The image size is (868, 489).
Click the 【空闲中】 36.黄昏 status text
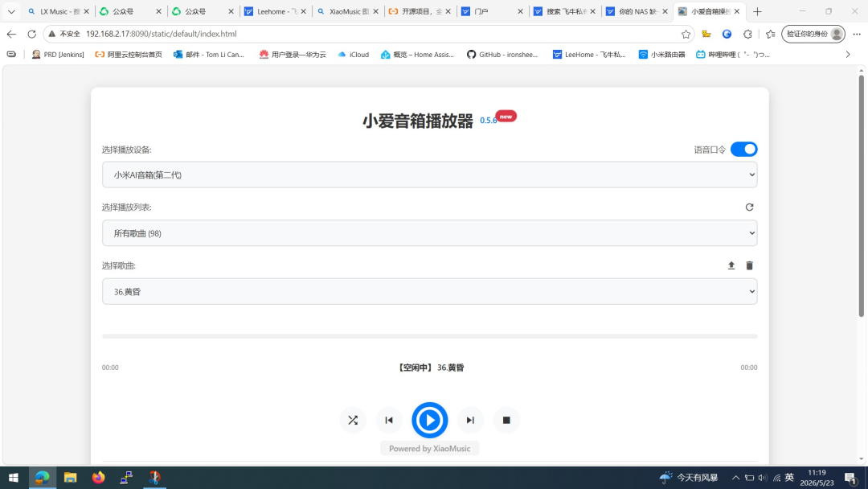click(431, 368)
